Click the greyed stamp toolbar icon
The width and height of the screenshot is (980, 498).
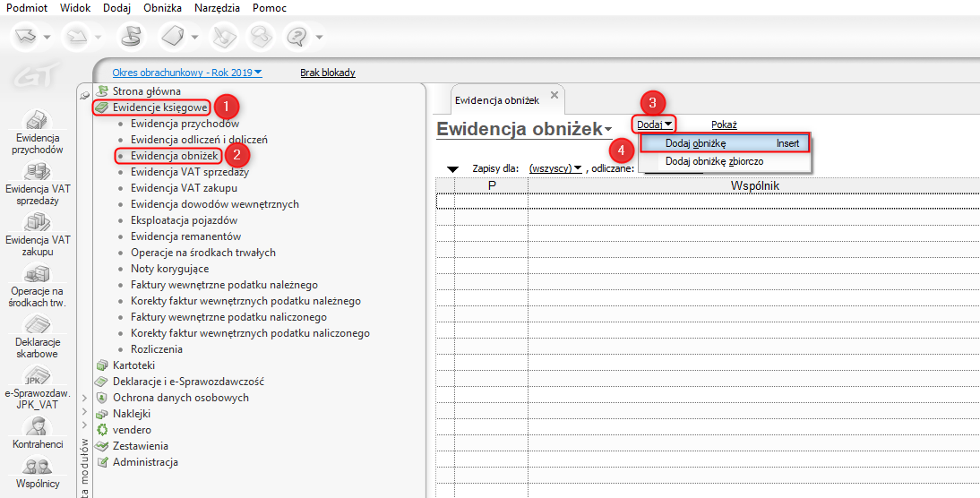260,37
